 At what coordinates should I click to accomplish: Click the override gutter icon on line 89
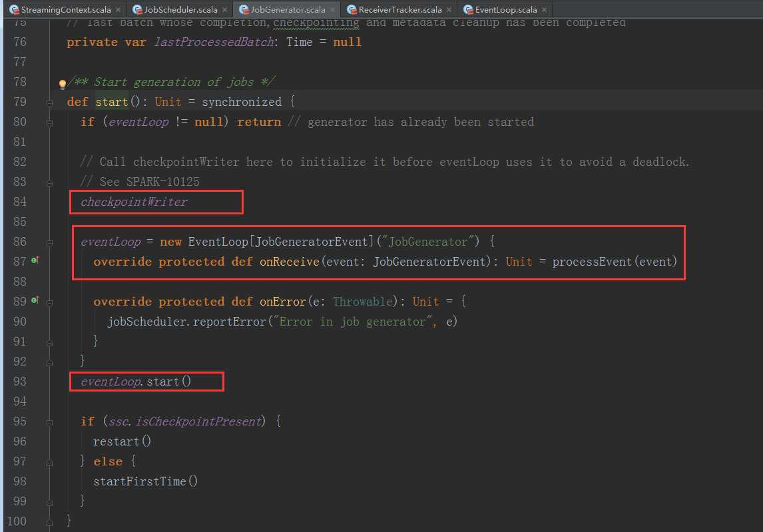pyautogui.click(x=35, y=300)
